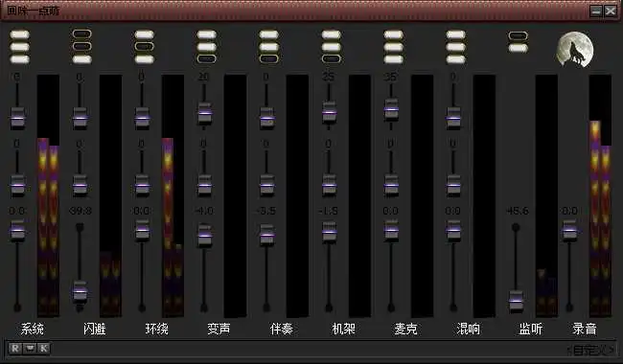Enable the top switch of the 闪避 channel
Viewport: 623px width, 364px height.
click(81, 34)
